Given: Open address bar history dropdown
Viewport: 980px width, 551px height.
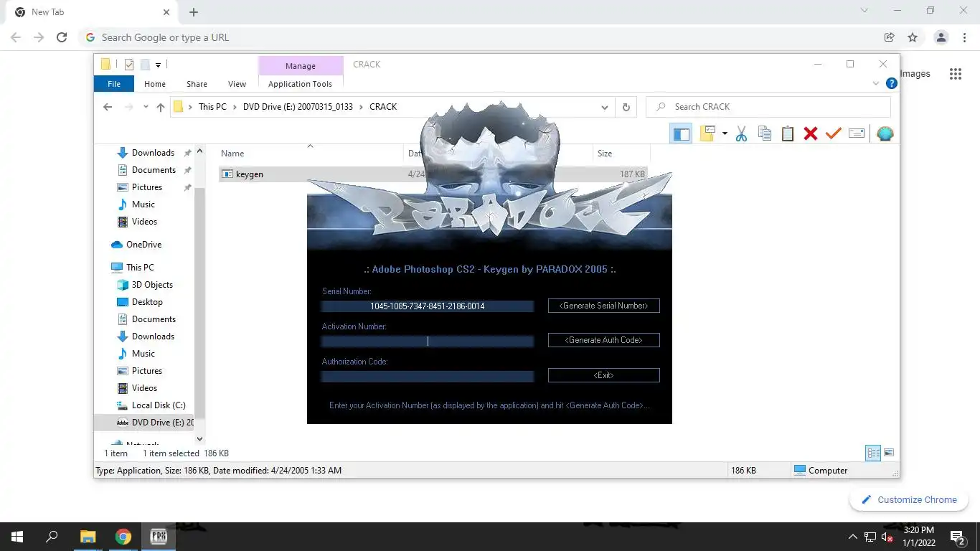Looking at the screenshot, I should click(605, 107).
